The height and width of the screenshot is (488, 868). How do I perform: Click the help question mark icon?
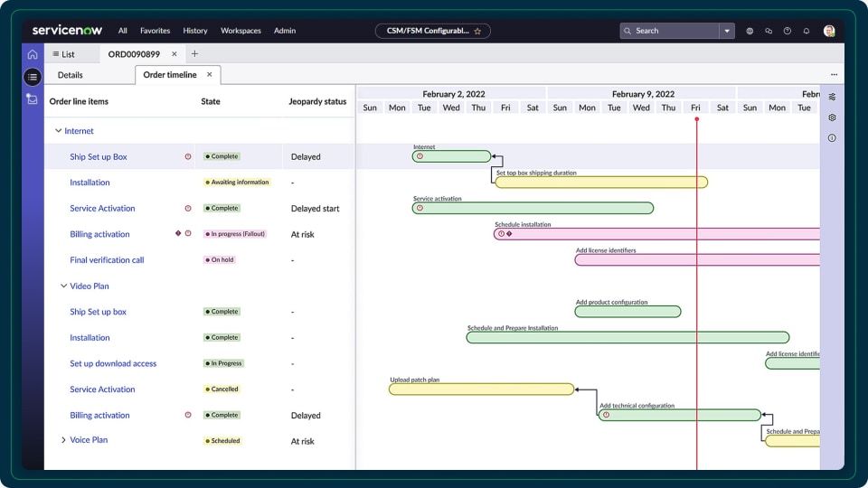788,31
